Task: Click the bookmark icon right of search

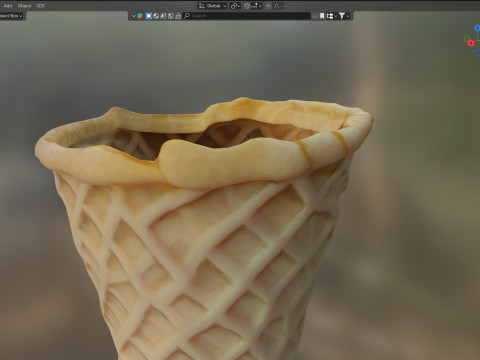Action: coord(322,16)
